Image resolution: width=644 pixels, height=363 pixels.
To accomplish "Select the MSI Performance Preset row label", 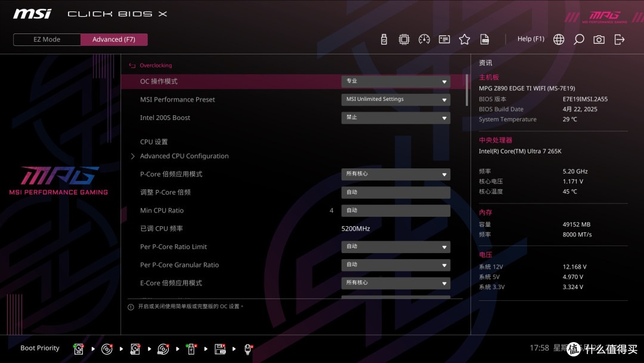I will coord(178,100).
